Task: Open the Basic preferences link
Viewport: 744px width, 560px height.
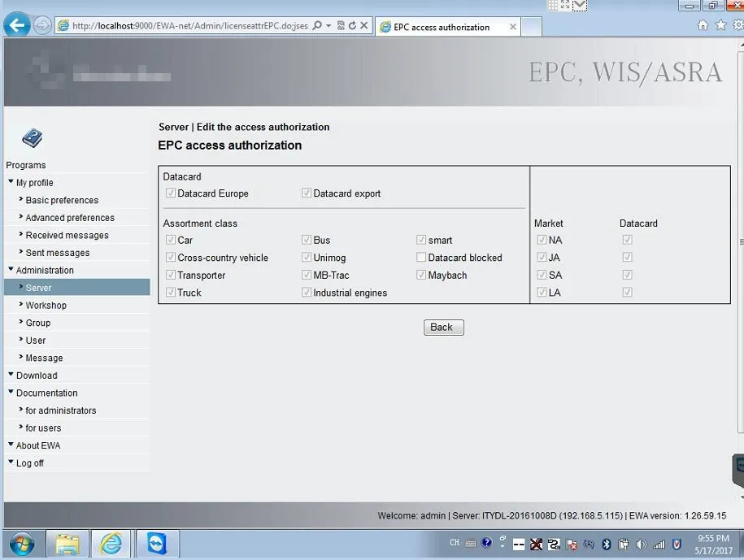Action: click(62, 200)
